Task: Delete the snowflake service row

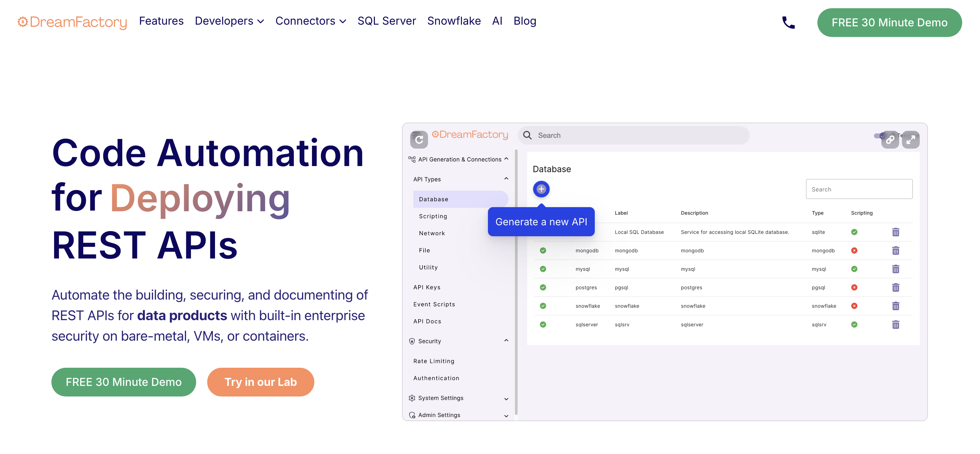Action: point(895,306)
